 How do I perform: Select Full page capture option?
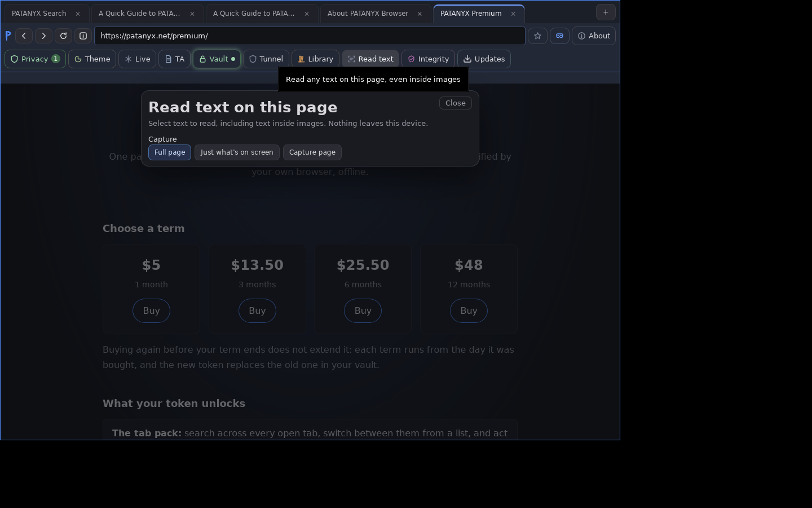170,152
